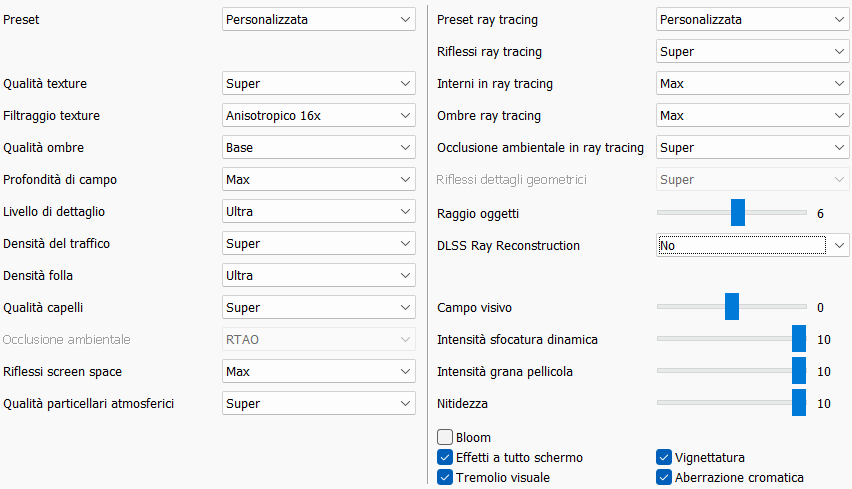Open the Preset dropdown
The image size is (852, 489).
pyautogui.click(x=318, y=19)
